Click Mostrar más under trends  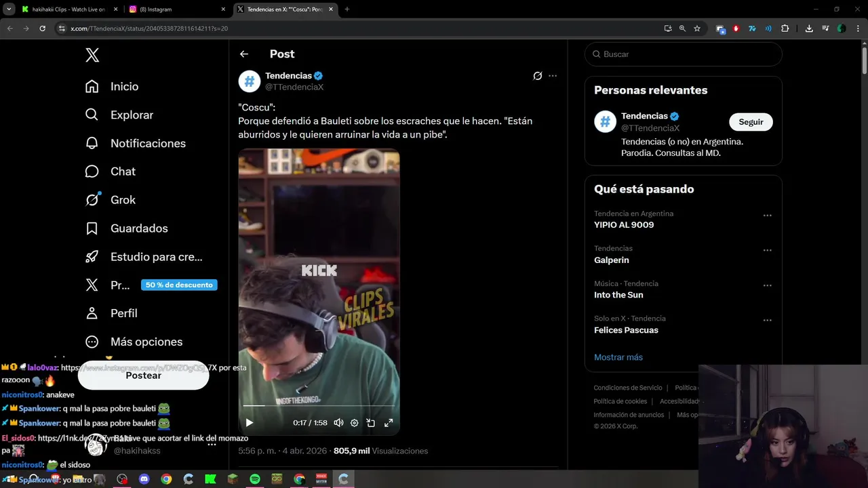tap(618, 357)
